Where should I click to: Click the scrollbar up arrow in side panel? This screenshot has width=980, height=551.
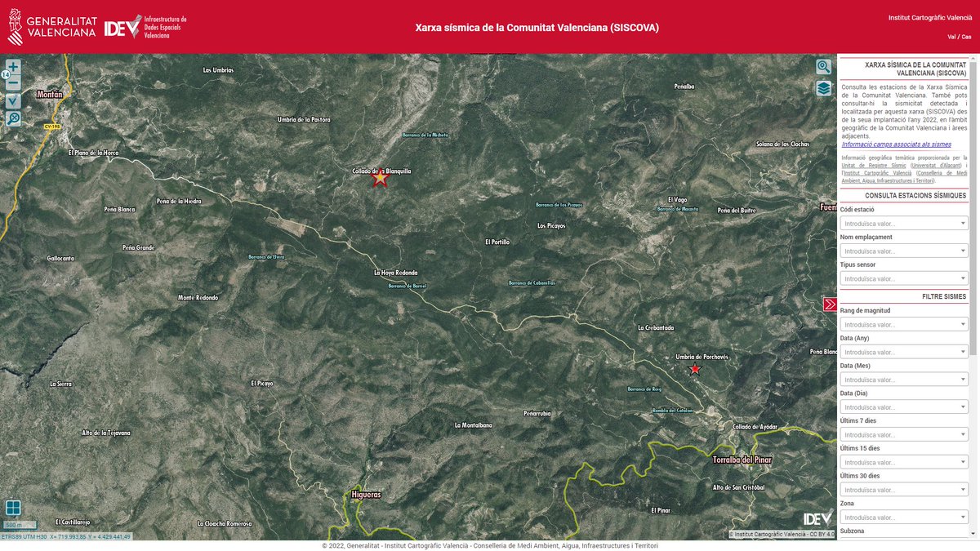[x=973, y=57]
